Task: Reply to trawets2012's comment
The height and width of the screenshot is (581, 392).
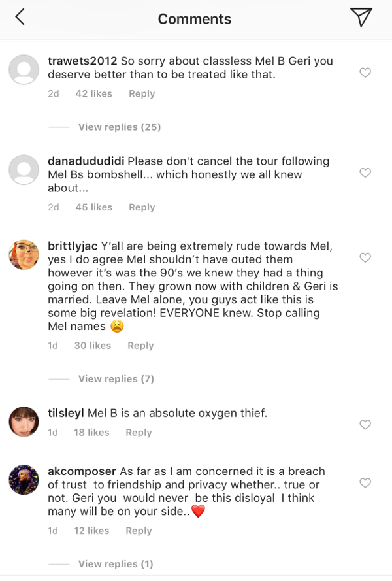Action: click(142, 93)
